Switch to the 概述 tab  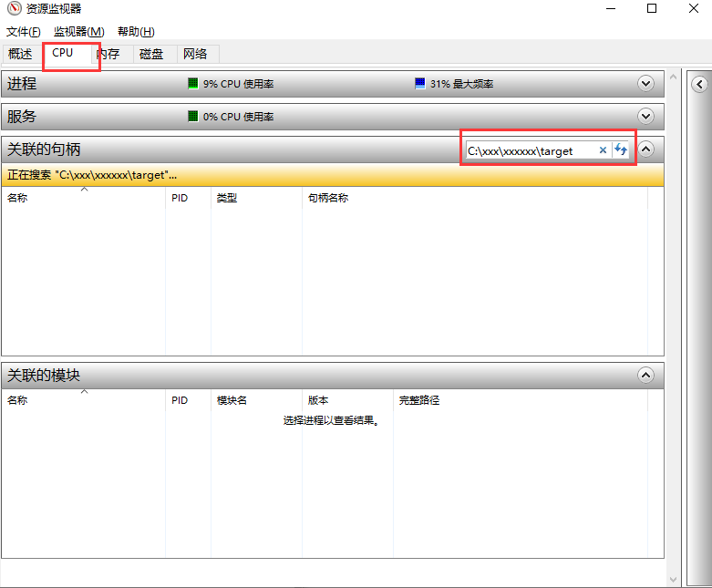click(x=20, y=54)
